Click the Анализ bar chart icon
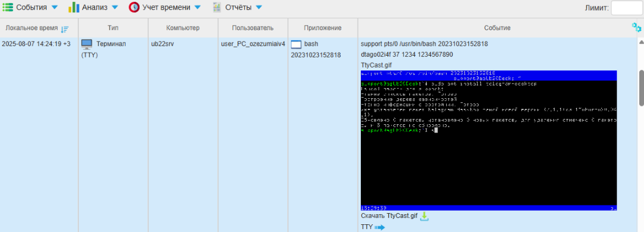The height and width of the screenshot is (232, 644). (73, 7)
